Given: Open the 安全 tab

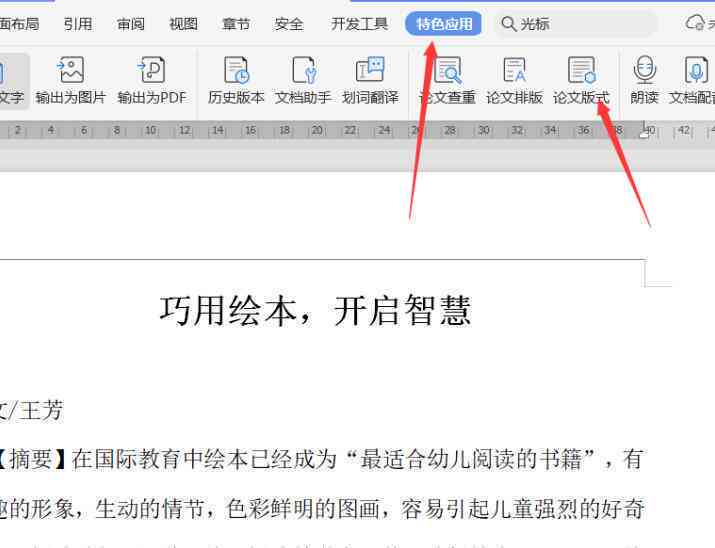Looking at the screenshot, I should [x=288, y=24].
